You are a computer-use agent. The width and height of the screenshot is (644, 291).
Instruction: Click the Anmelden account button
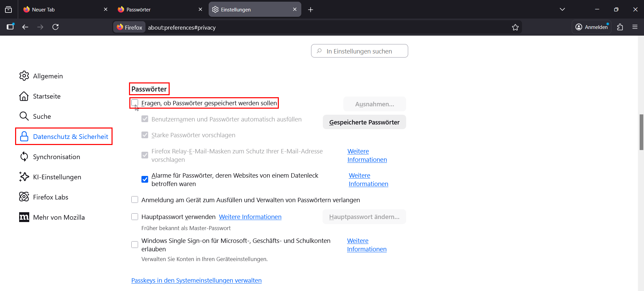(592, 27)
